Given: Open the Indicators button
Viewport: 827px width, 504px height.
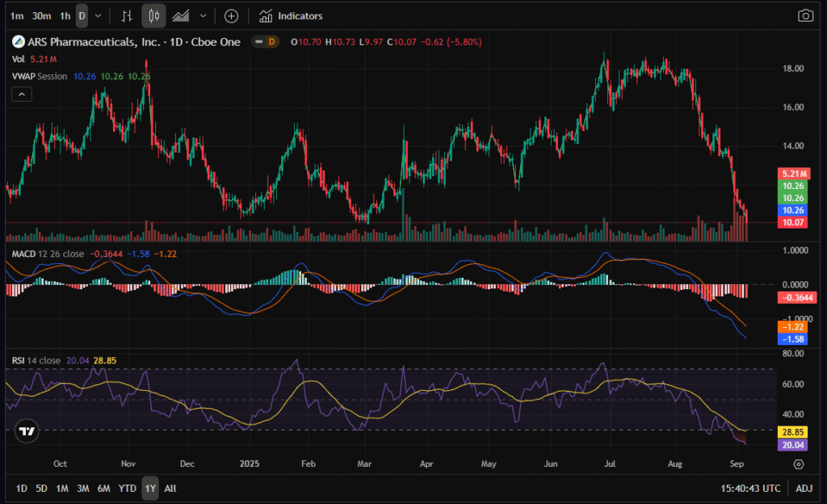Looking at the screenshot, I should [291, 15].
